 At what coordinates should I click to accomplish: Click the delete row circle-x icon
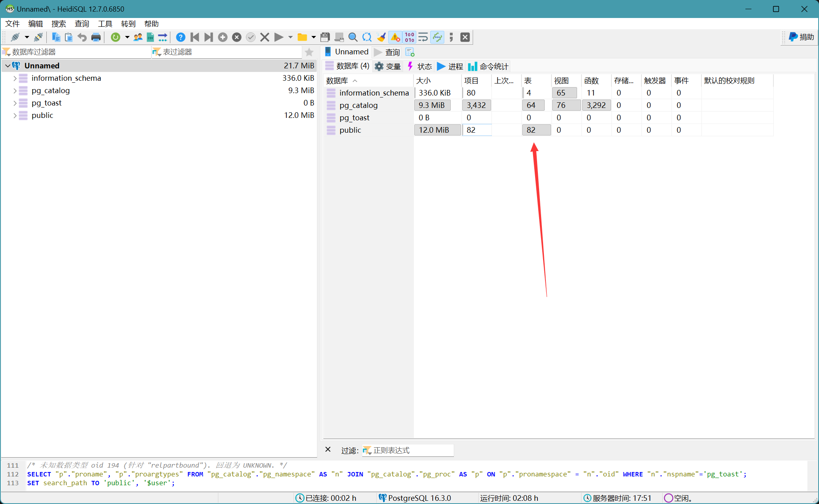click(237, 37)
